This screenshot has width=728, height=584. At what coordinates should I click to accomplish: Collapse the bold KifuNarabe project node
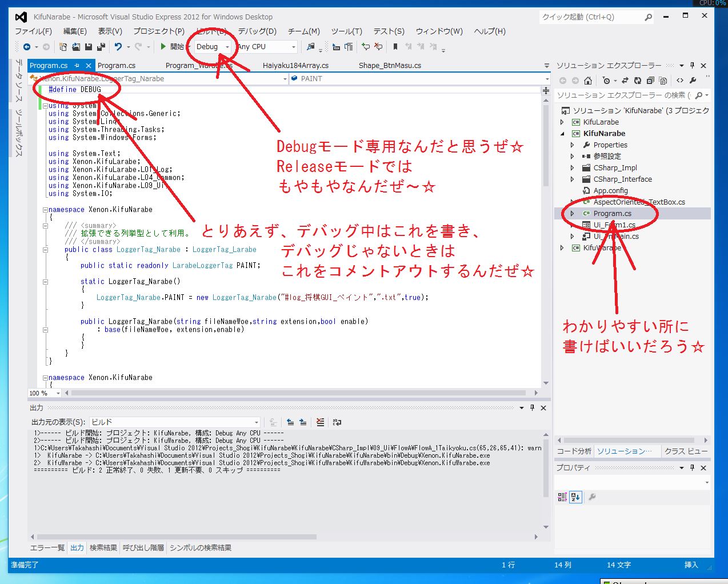[x=562, y=134]
